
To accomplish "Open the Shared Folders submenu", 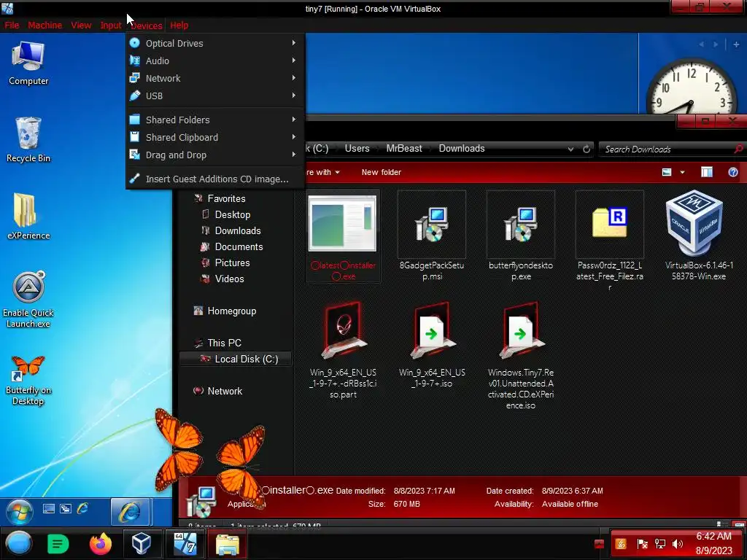I will pos(215,120).
